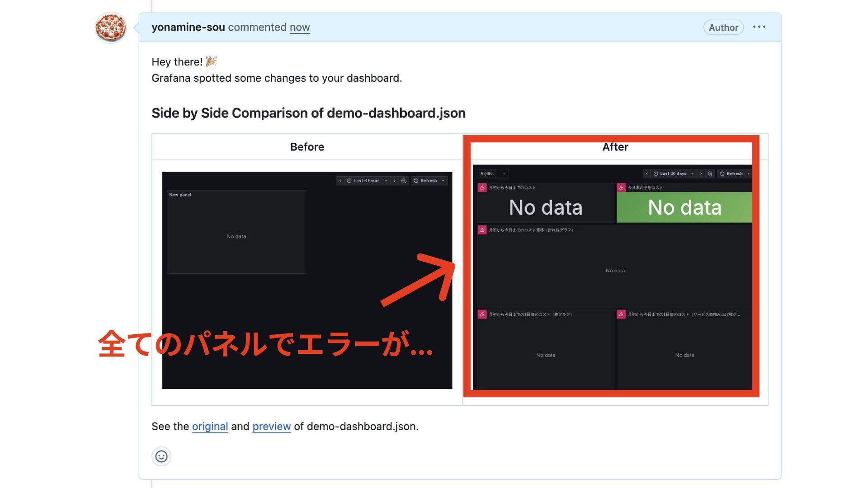
Task: Click the 'New panel' title
Action: [x=180, y=195]
